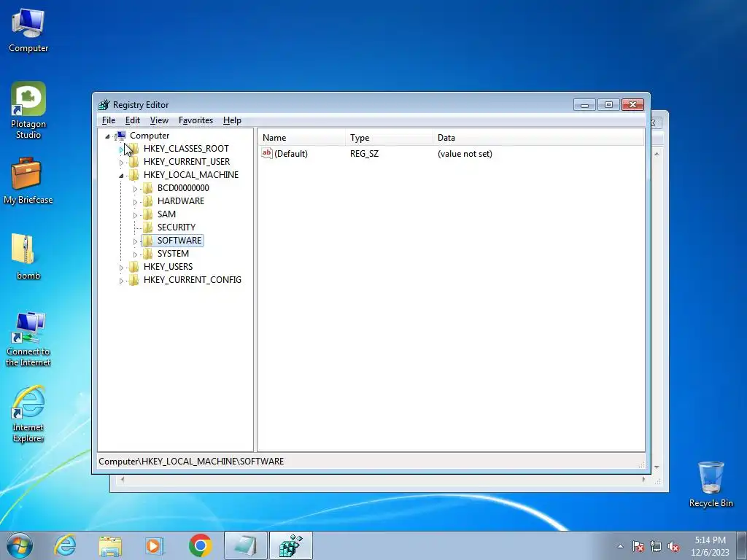747x560 pixels.
Task: Open Windows Explorer from taskbar
Action: [x=110, y=545]
